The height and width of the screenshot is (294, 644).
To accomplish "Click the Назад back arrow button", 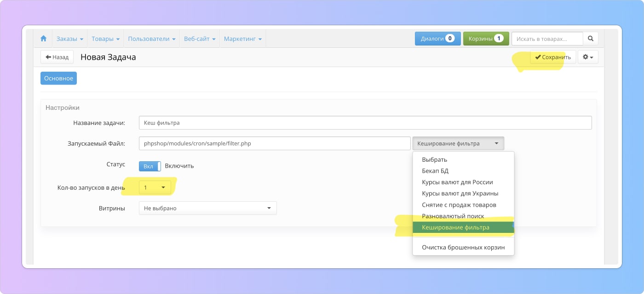I will pos(57,57).
